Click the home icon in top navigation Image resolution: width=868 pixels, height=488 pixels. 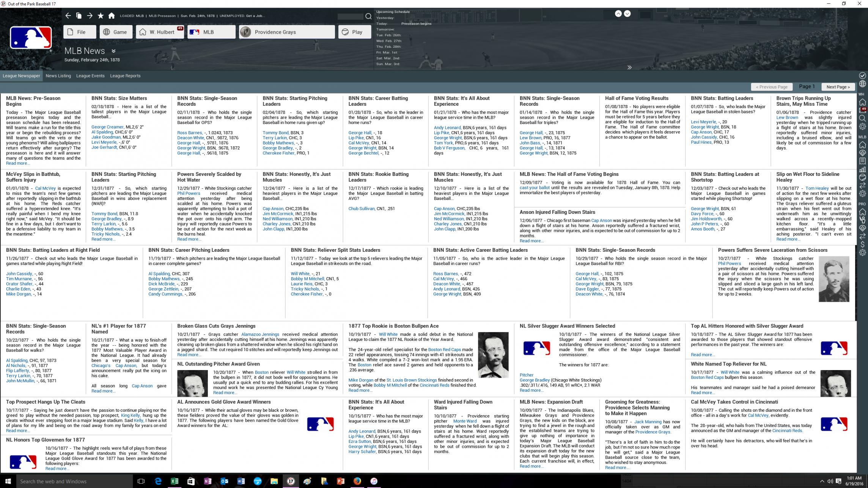pyautogui.click(x=111, y=16)
